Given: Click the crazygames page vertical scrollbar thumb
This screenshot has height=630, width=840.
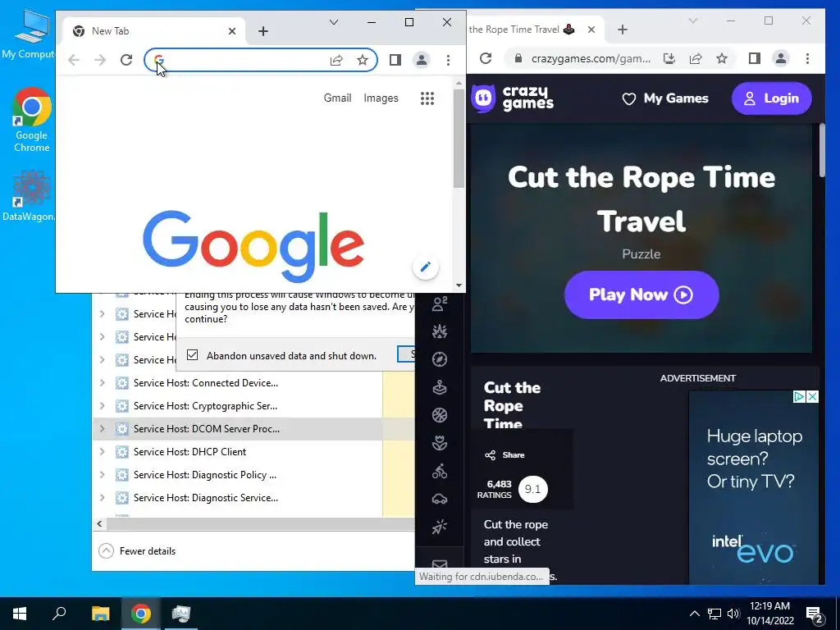Looking at the screenshot, I should click(x=822, y=150).
